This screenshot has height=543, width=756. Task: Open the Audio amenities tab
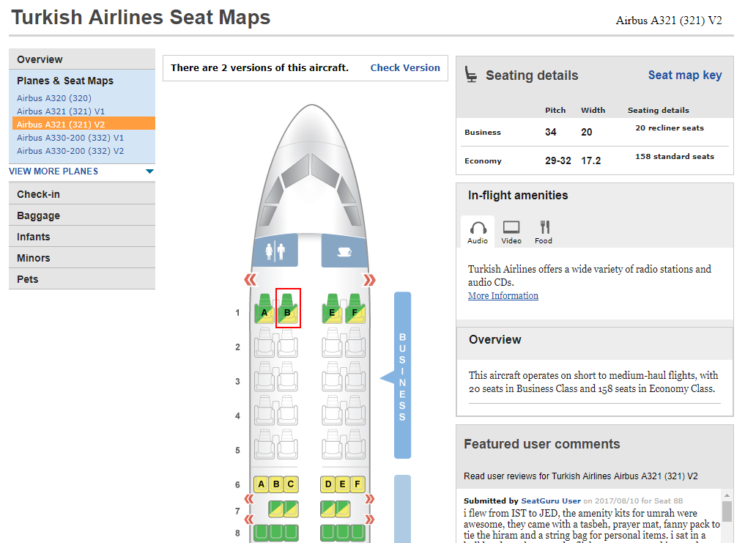(478, 232)
